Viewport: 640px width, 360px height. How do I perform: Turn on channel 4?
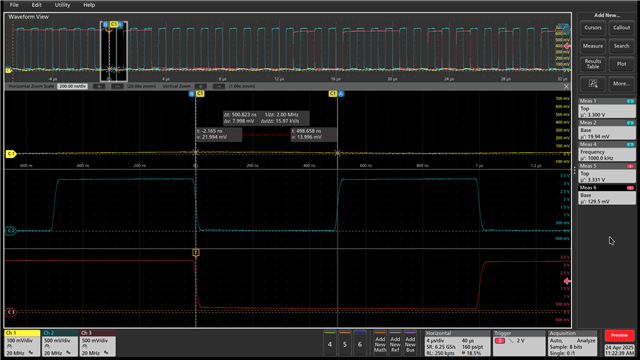[x=330, y=344]
